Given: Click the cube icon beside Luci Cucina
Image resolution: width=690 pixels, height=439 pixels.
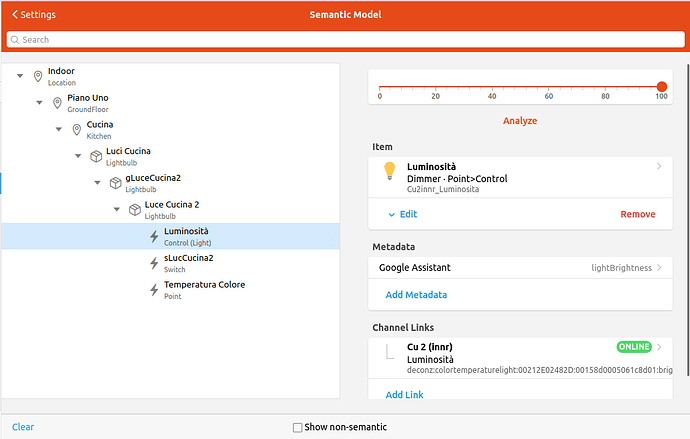Looking at the screenshot, I should click(96, 156).
